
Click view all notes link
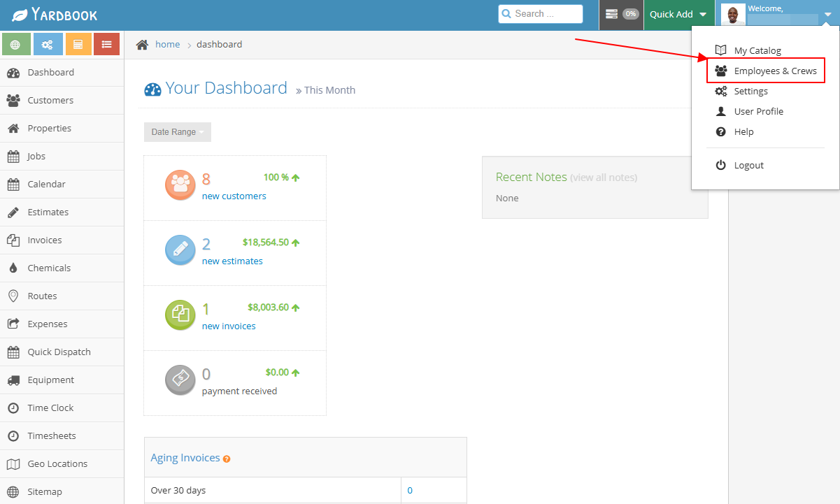(604, 178)
